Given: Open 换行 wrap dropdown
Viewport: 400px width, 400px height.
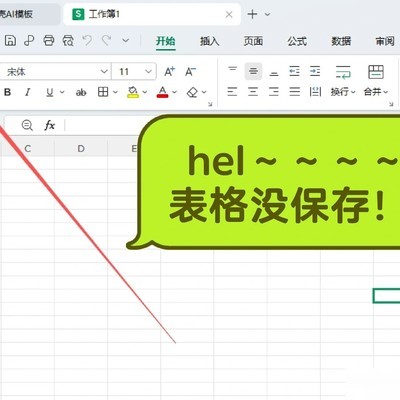Looking at the screenshot, I should (343, 92).
